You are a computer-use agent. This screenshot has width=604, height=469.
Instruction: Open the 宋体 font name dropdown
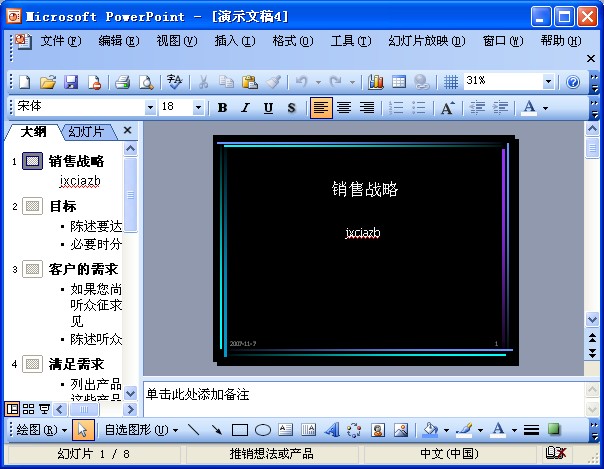coord(150,108)
